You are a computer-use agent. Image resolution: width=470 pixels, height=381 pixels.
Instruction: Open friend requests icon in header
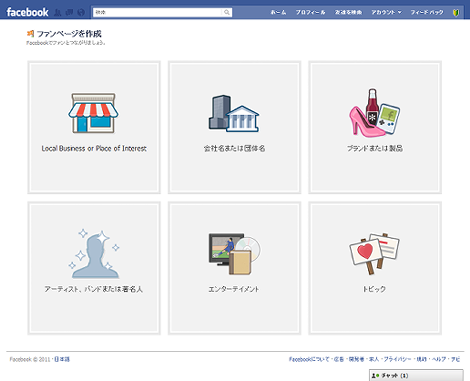(58, 13)
